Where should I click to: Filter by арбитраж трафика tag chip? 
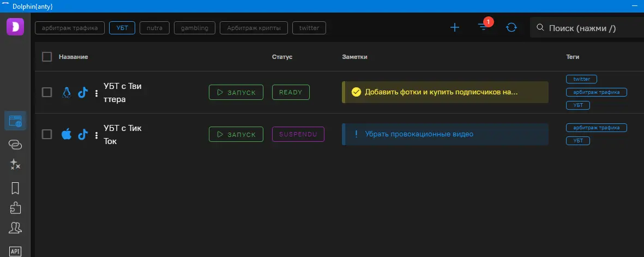coord(70,28)
